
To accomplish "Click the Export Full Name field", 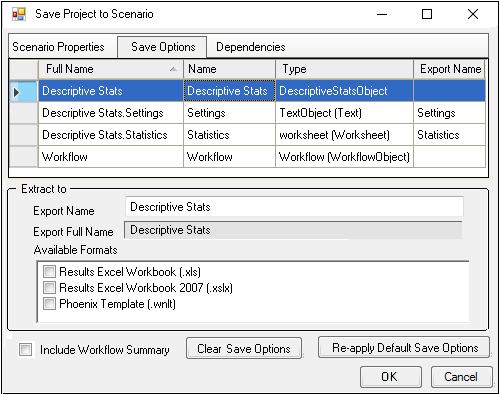I will pyautogui.click(x=293, y=230).
